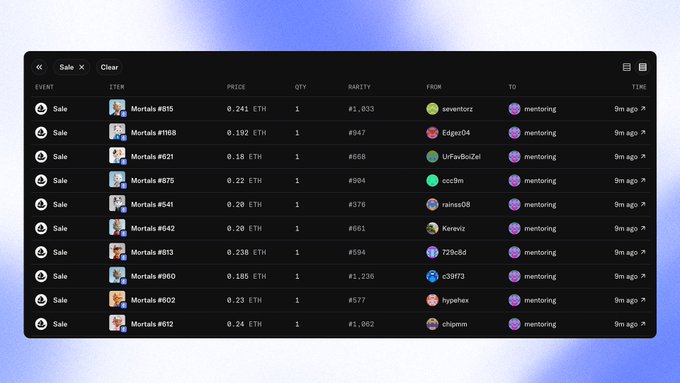This screenshot has height=383, width=680.
Task: Click the PRICE column header
Action: point(236,87)
